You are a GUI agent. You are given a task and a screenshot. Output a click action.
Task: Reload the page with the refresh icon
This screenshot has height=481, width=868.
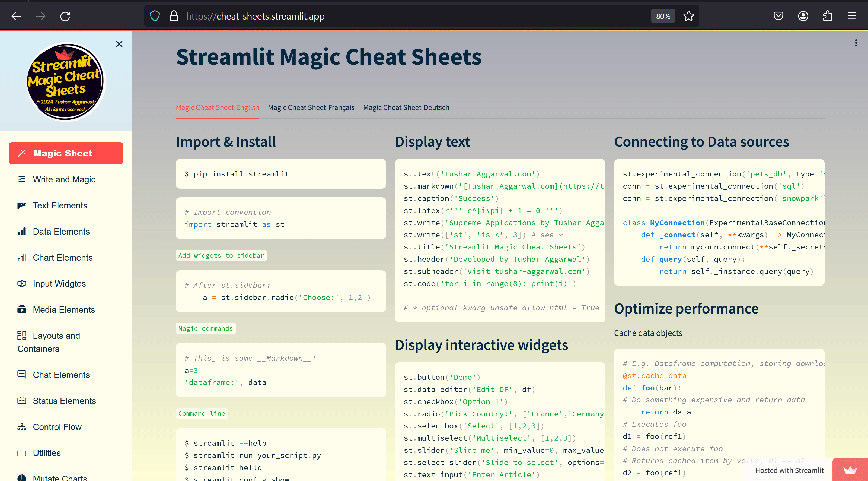(x=65, y=16)
